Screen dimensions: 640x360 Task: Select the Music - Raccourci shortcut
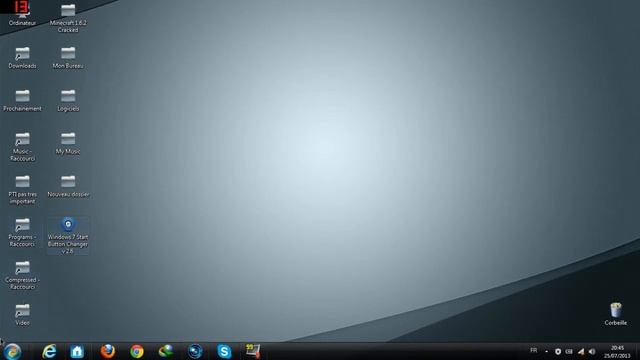click(x=22, y=147)
